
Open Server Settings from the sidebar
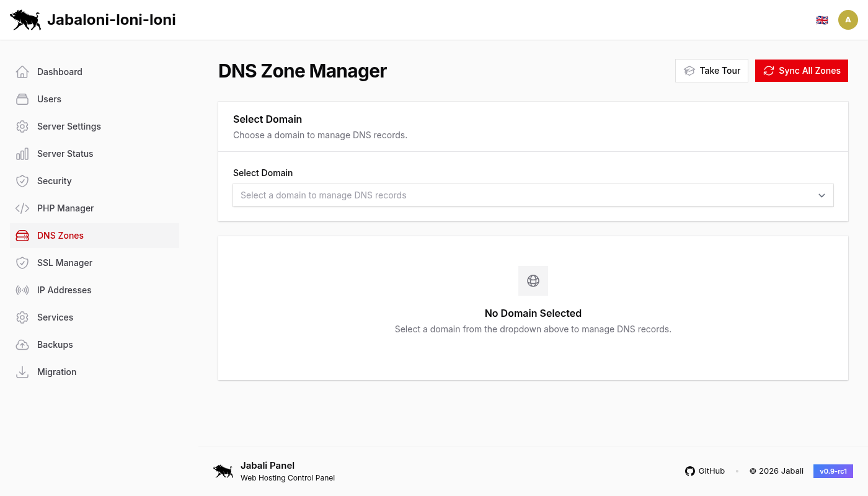click(x=69, y=126)
